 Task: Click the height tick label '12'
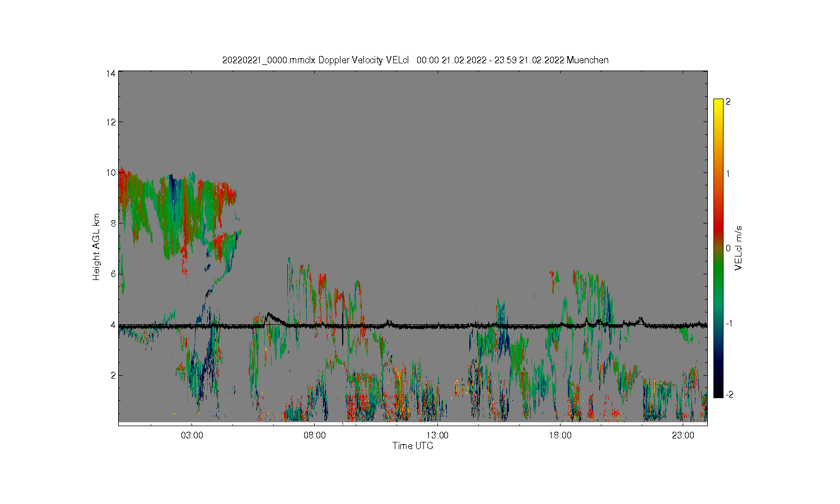pos(111,122)
